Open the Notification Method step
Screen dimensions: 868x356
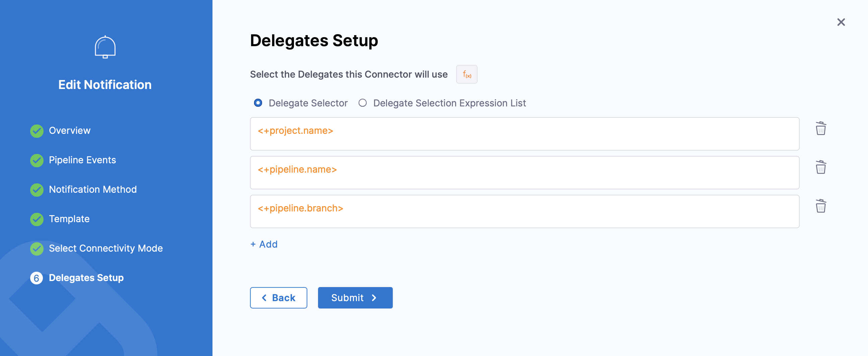[92, 189]
